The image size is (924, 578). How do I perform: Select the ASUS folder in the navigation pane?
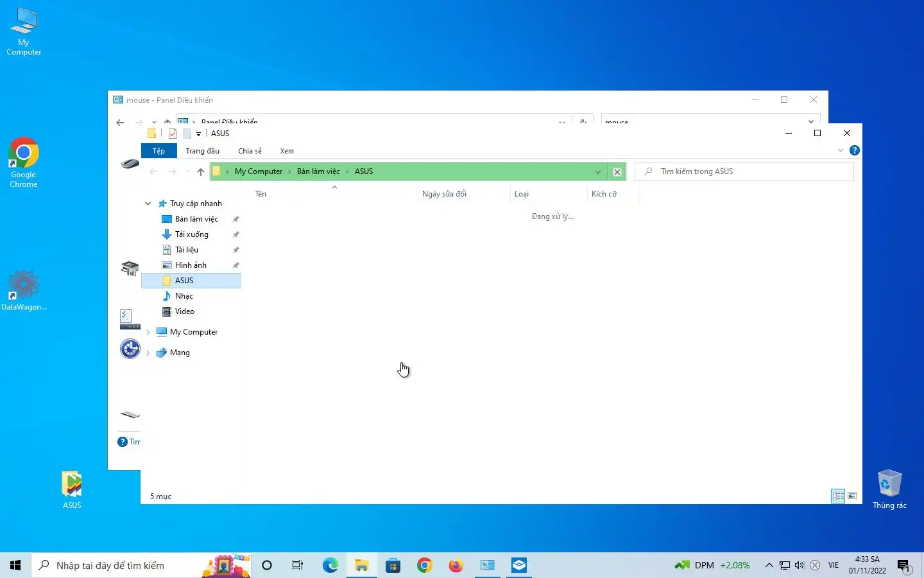191,281
